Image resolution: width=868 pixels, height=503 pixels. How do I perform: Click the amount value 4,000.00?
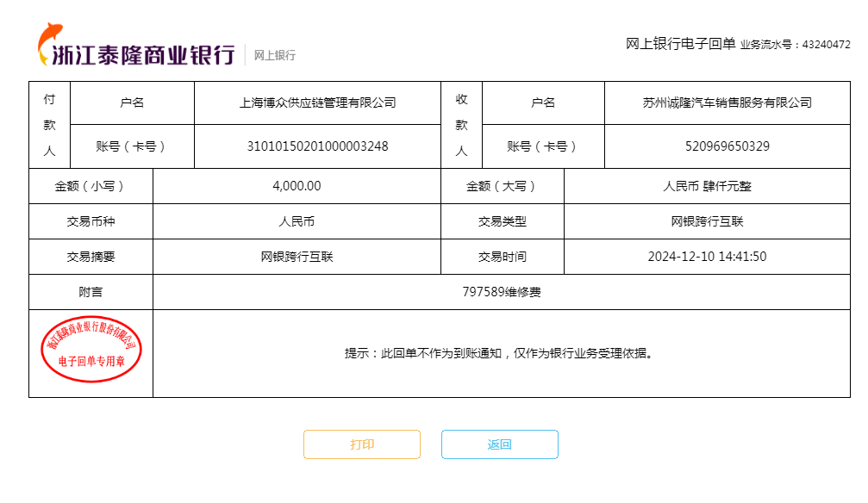tap(297, 186)
